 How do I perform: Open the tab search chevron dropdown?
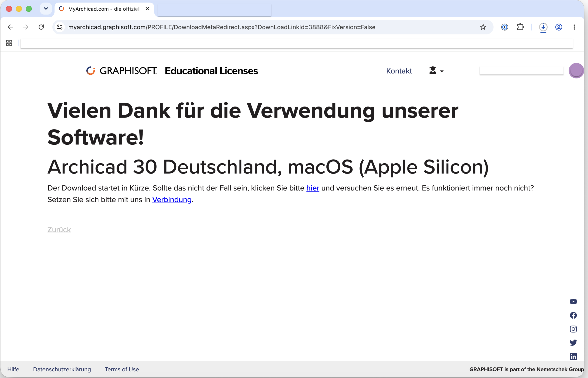tap(46, 8)
